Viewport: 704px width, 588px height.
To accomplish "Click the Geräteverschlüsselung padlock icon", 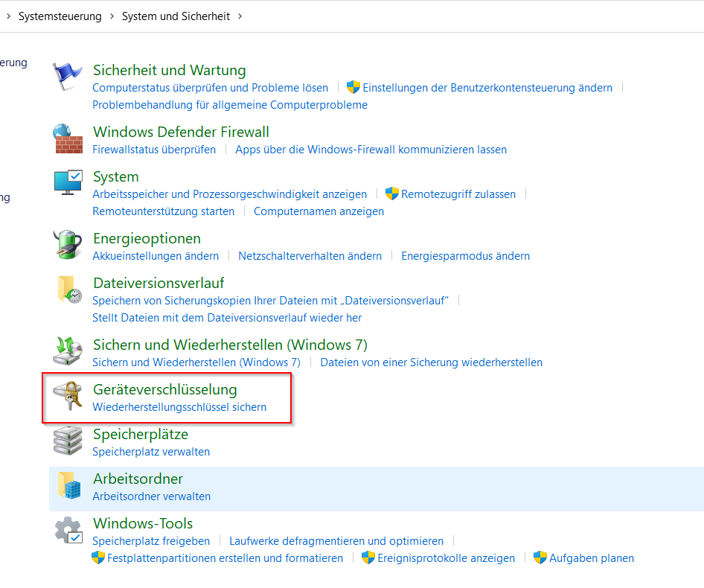I will 68,396.
